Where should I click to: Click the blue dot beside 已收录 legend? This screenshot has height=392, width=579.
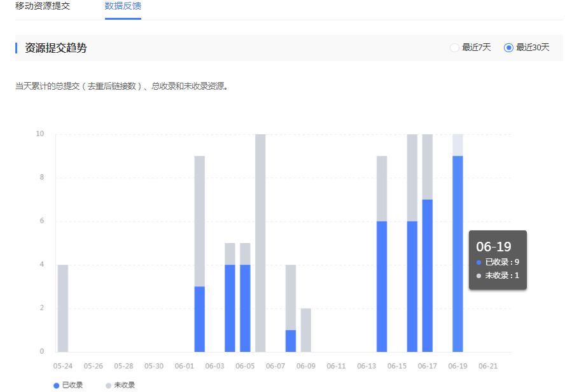click(x=55, y=385)
